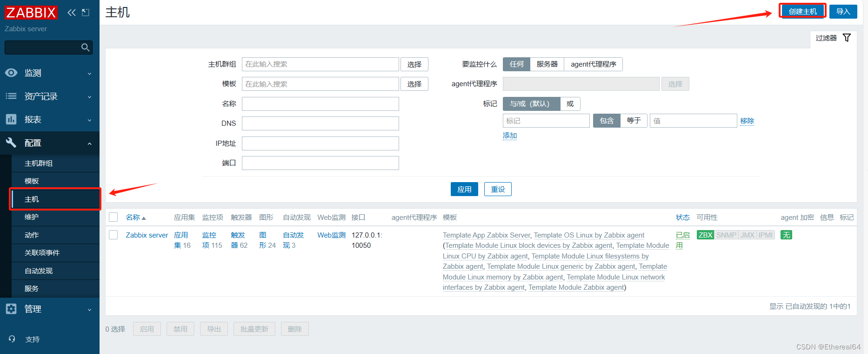The height and width of the screenshot is (354, 868).
Task: Click the 创建主机 button
Action: (802, 11)
